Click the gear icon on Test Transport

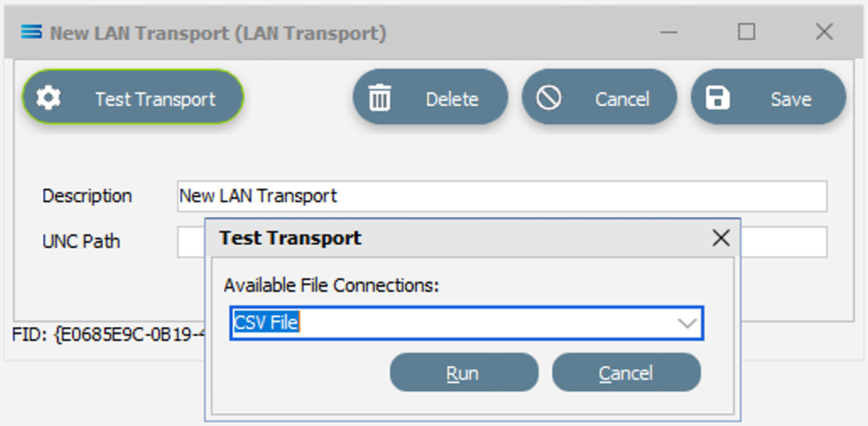pyautogui.click(x=49, y=98)
